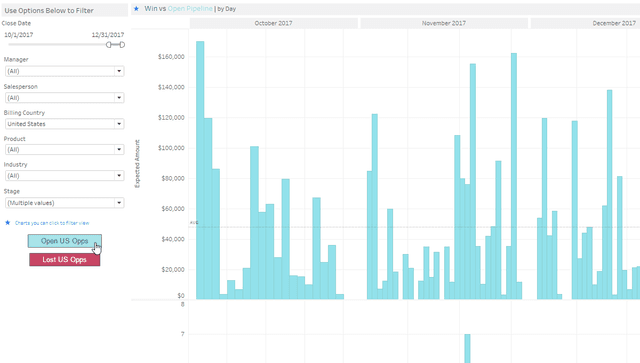Open the Salesperson filter dropdown

(x=64, y=98)
